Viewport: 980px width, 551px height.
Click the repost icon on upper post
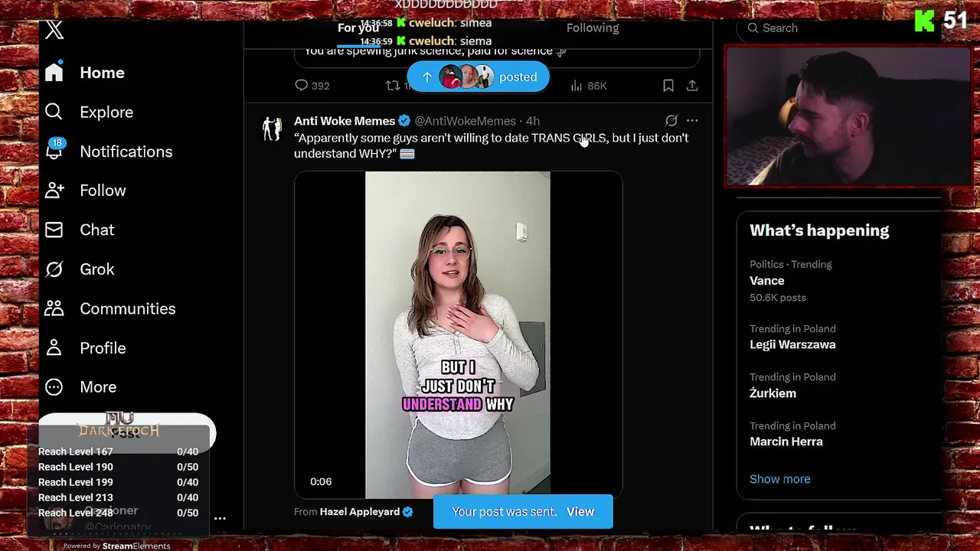click(393, 86)
